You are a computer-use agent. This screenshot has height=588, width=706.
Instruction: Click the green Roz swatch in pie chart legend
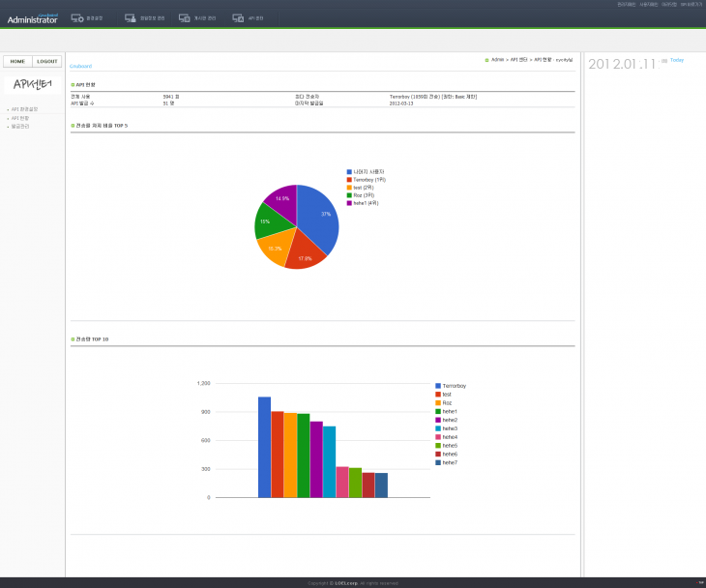pyautogui.click(x=349, y=194)
